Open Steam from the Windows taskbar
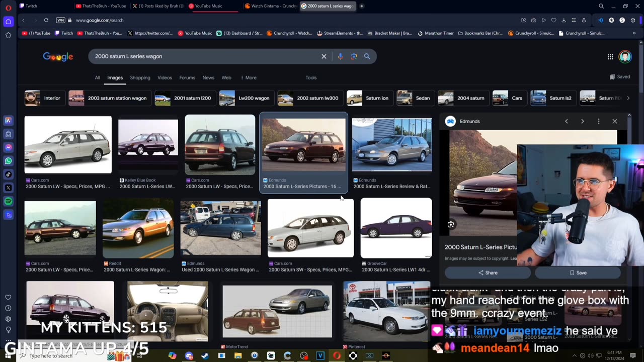The height and width of the screenshot is (362, 644). 205,355
